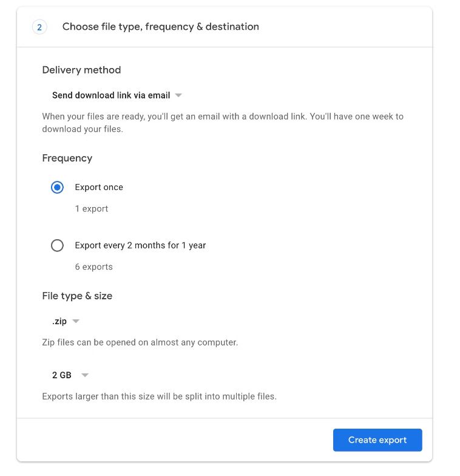Open the delivery method dropdown arrow
Screen dimensions: 460x476
(x=178, y=95)
